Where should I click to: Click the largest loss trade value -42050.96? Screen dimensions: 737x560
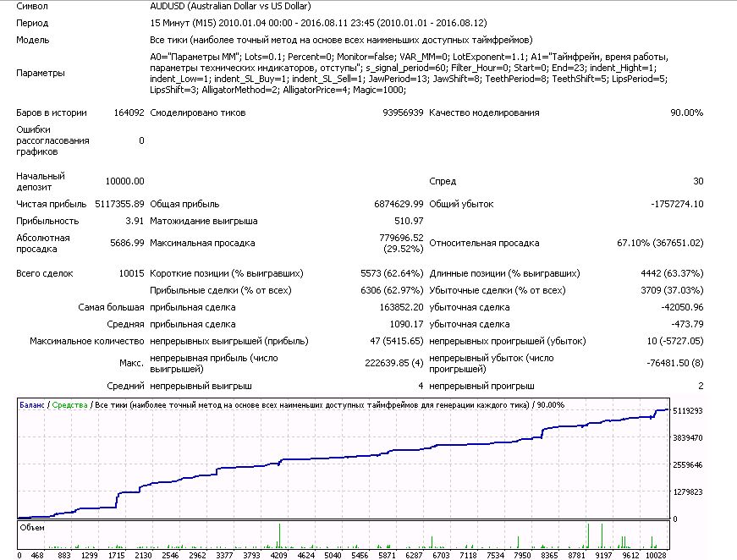click(x=682, y=307)
